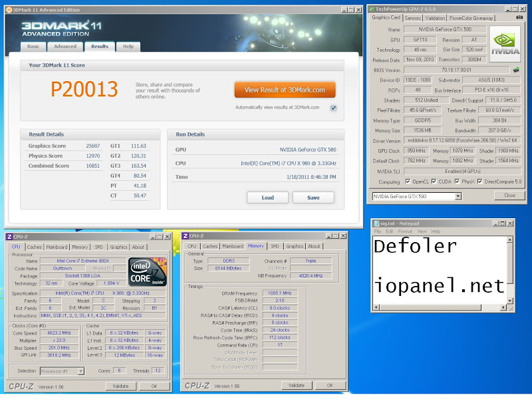Open About tab in Memory CPU-Z window

(x=314, y=246)
